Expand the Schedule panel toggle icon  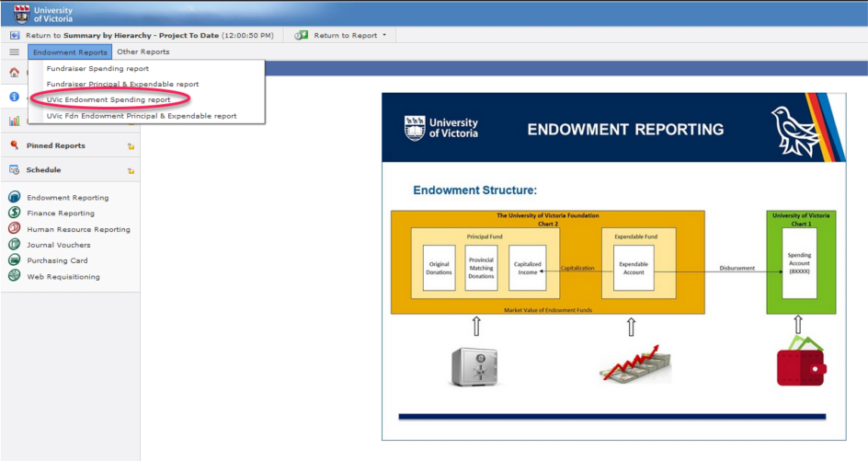coord(131,171)
